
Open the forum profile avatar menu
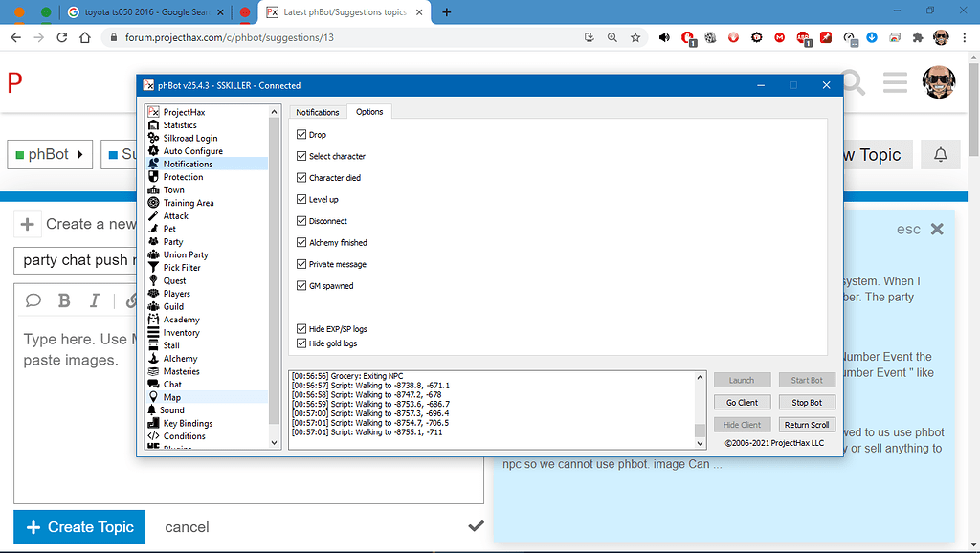pos(940,83)
